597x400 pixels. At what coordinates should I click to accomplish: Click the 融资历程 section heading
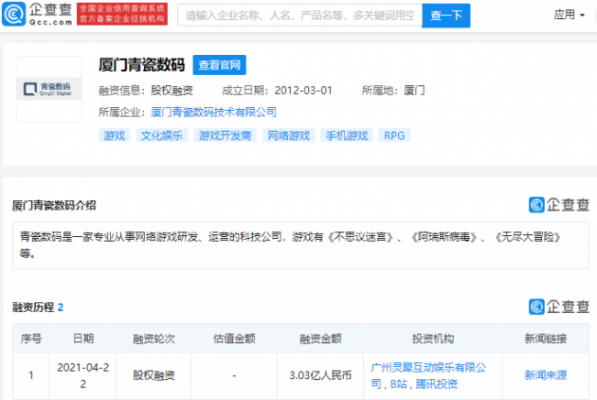tap(38, 307)
